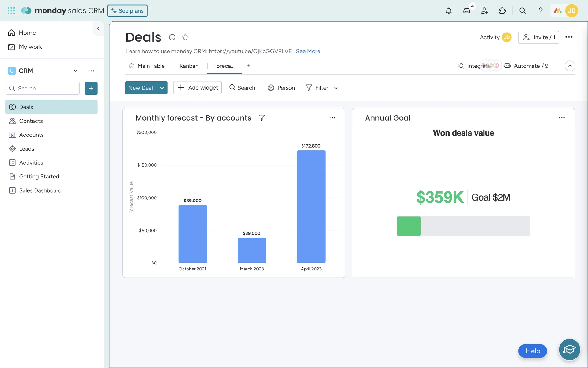Open the See More link
588x368 pixels.
coord(308,51)
